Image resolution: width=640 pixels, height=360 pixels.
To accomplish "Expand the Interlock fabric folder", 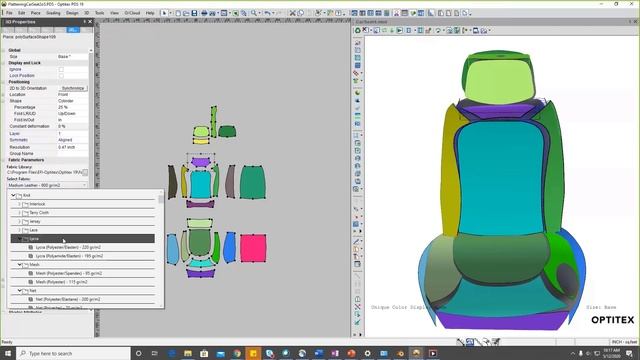I will pyautogui.click(x=19, y=204).
